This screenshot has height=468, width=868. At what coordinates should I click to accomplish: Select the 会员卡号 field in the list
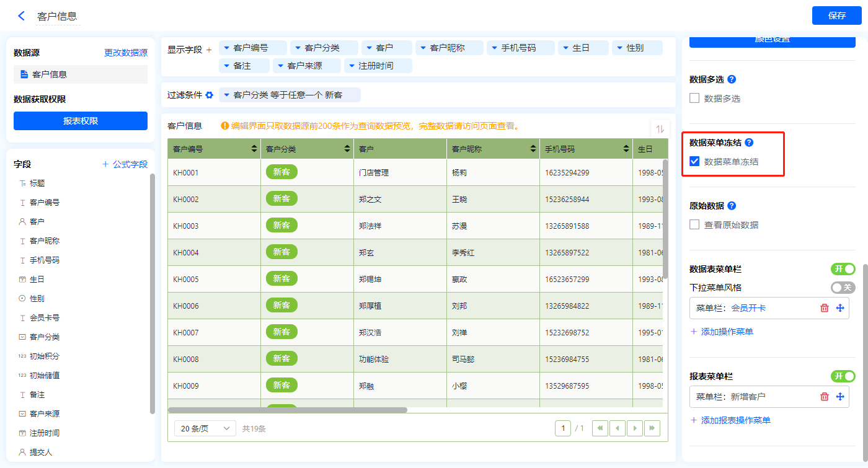[45, 318]
